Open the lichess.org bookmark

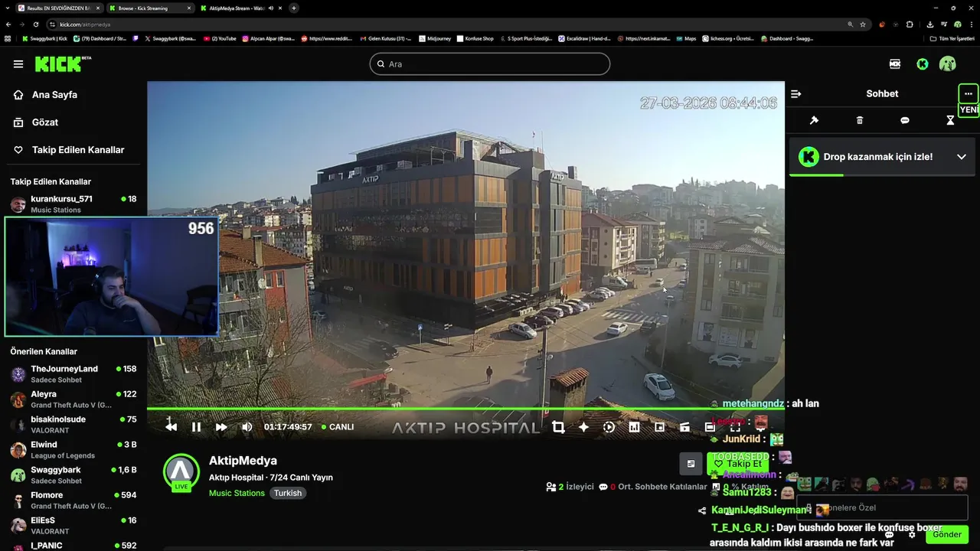pos(727,38)
